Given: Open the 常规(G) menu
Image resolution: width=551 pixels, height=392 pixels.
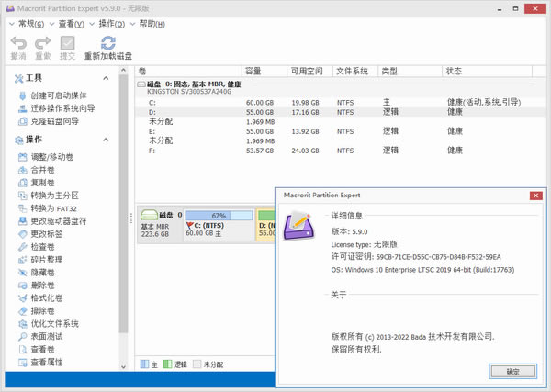Looking at the screenshot, I should click(27, 24).
